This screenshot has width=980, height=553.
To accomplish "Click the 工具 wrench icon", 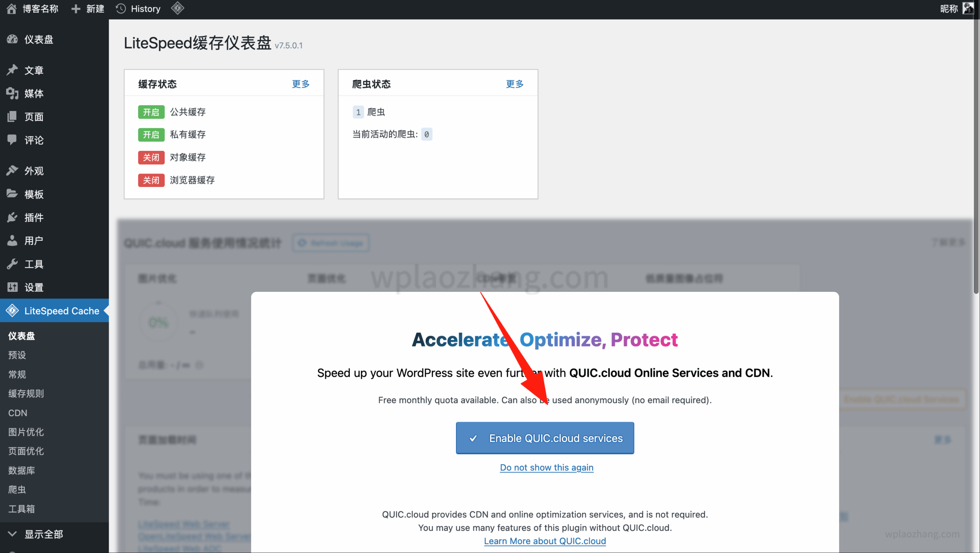I will click(12, 264).
